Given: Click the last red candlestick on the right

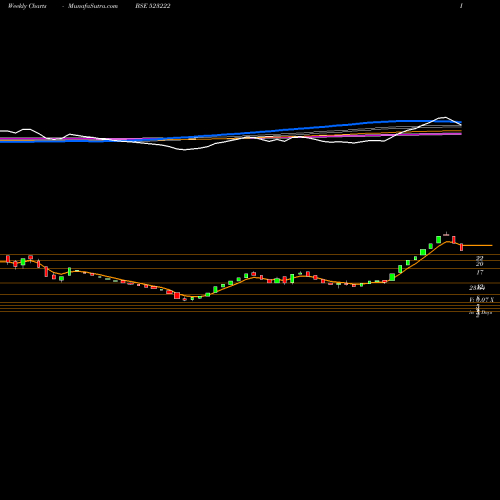Looking at the screenshot, I should pyautogui.click(x=462, y=247).
